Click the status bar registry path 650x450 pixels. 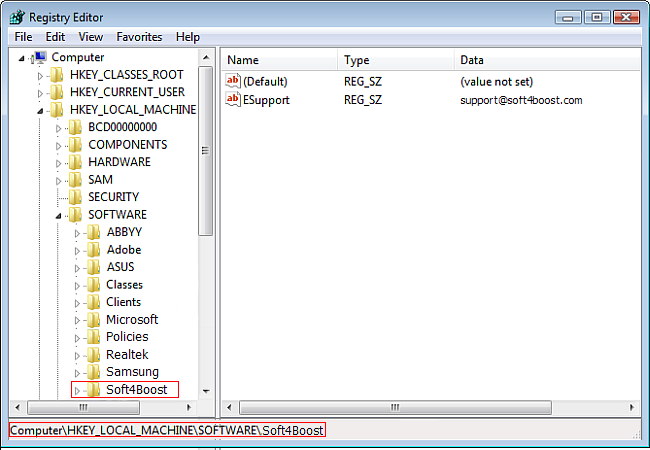click(167, 430)
